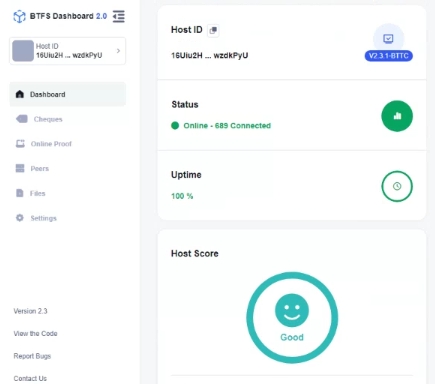Open the Online Proof section
This screenshot has height=384, width=435.
[51, 144]
